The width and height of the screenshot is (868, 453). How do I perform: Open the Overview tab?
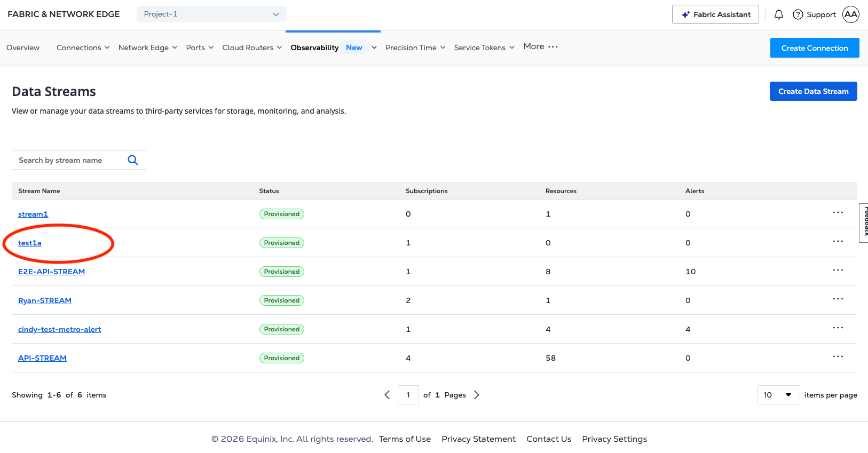coord(23,47)
